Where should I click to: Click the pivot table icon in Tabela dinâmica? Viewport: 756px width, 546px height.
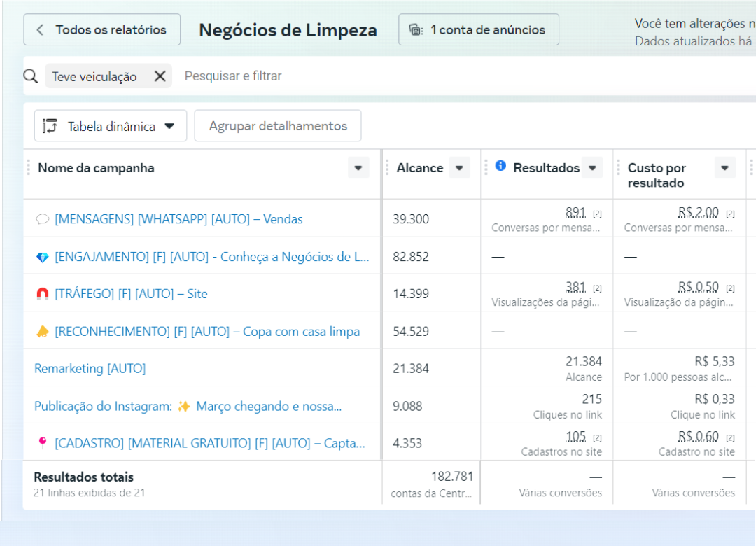pos(50,126)
